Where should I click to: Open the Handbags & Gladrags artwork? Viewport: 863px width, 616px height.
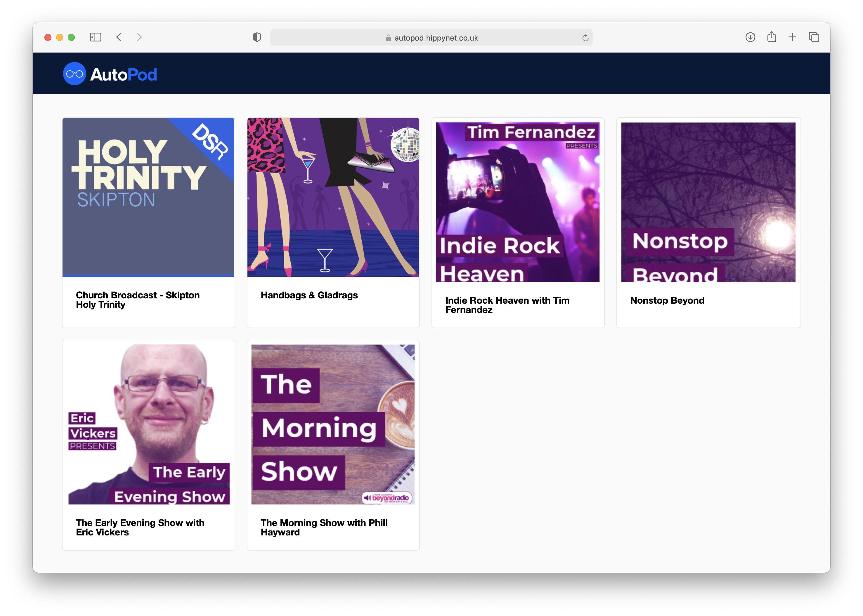click(x=333, y=197)
